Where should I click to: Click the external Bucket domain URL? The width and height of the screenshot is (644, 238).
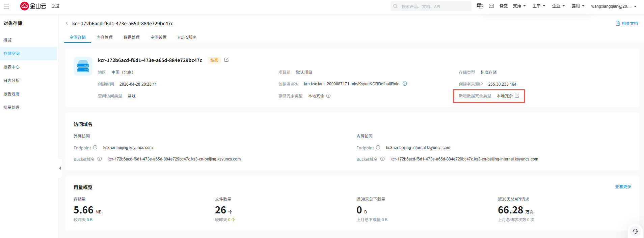pos(174,159)
